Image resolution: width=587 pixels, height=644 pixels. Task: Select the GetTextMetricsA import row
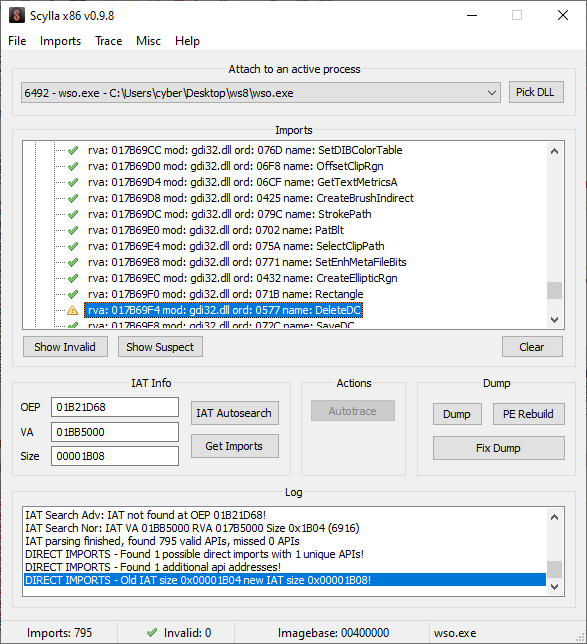click(242, 182)
